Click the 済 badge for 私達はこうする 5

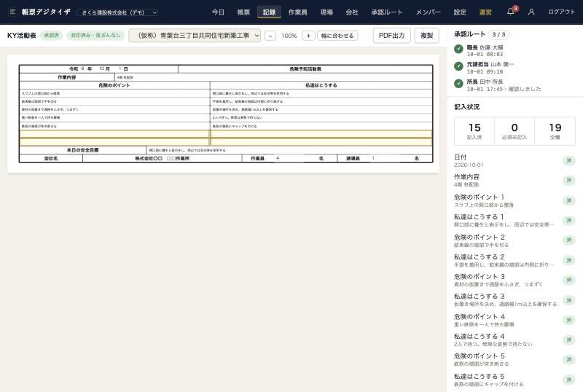[x=569, y=380]
